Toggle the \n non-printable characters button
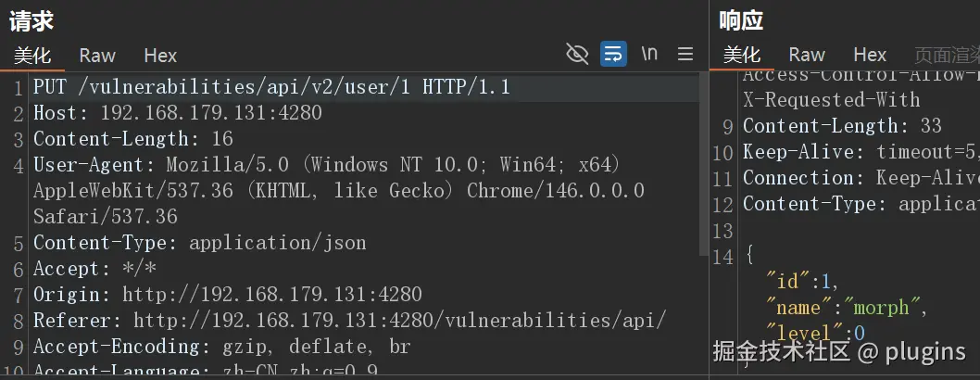The height and width of the screenshot is (380, 980). [649, 54]
